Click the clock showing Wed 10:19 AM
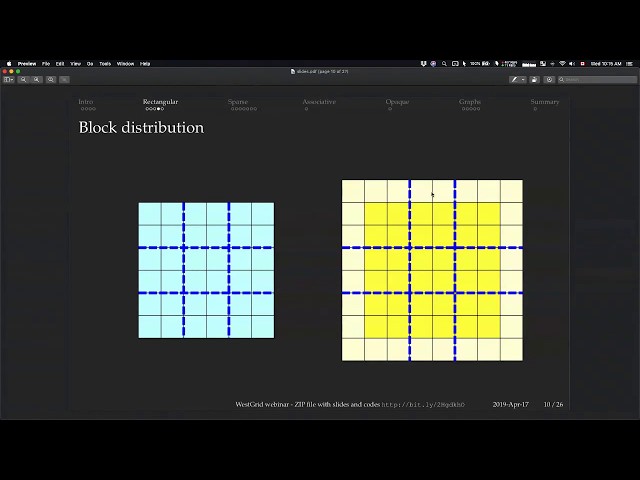The image size is (640, 480). (606, 64)
